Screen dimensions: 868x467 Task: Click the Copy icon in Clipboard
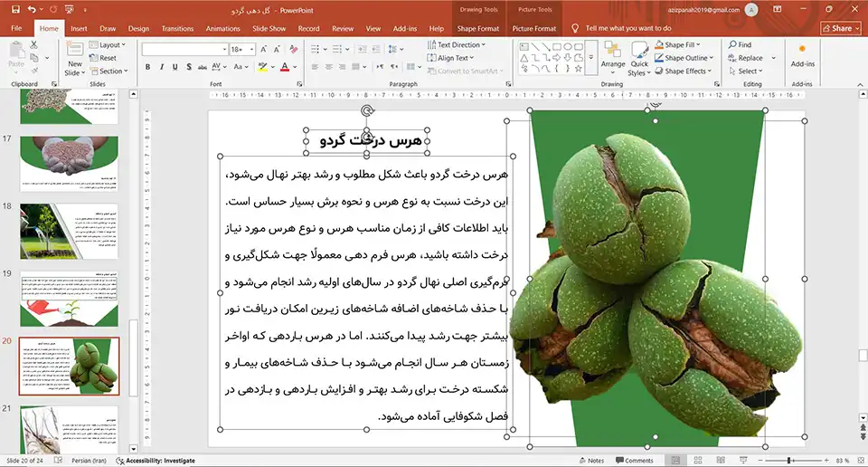[34, 58]
